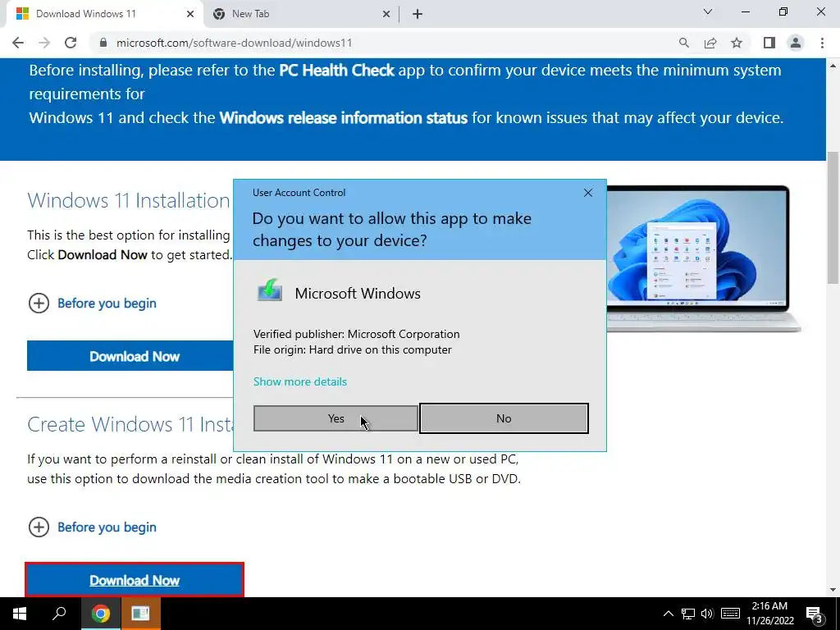Click the Create Windows 11 heading text
840x630 pixels.
pos(130,424)
